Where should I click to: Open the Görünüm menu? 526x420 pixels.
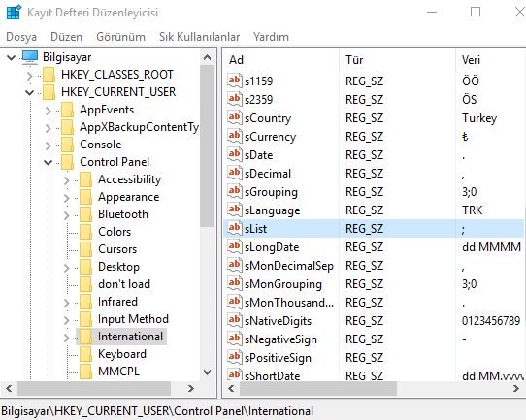click(120, 37)
